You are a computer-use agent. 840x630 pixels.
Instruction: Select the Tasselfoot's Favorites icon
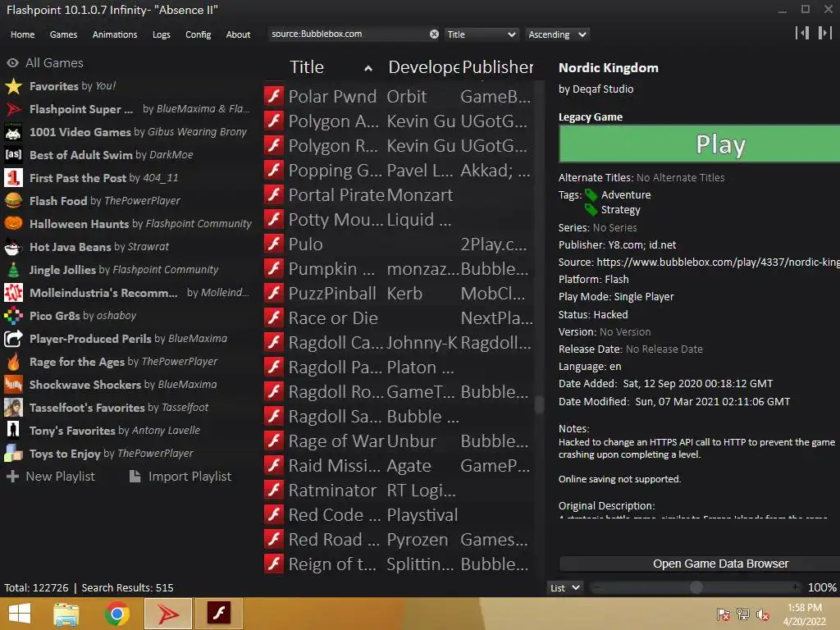tap(13, 408)
